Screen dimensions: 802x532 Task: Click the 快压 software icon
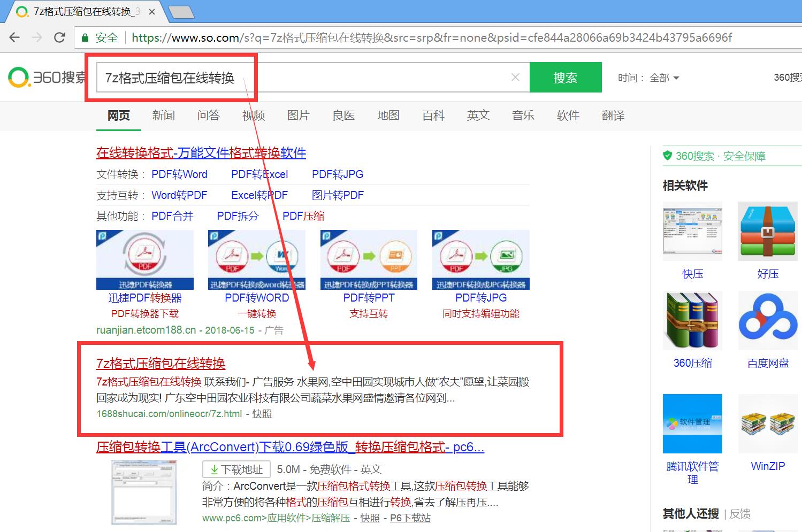click(x=692, y=231)
